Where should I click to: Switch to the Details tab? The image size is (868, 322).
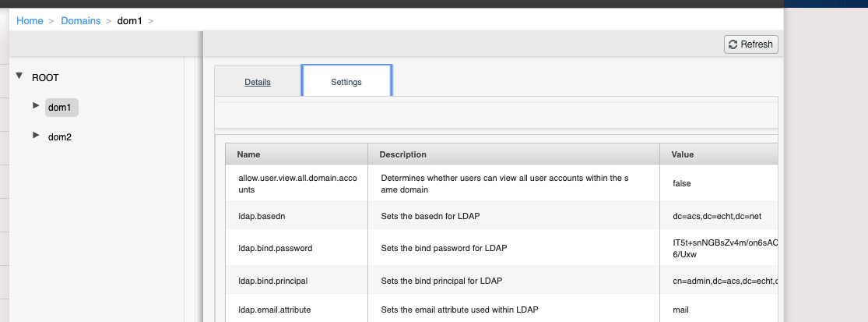click(x=258, y=82)
